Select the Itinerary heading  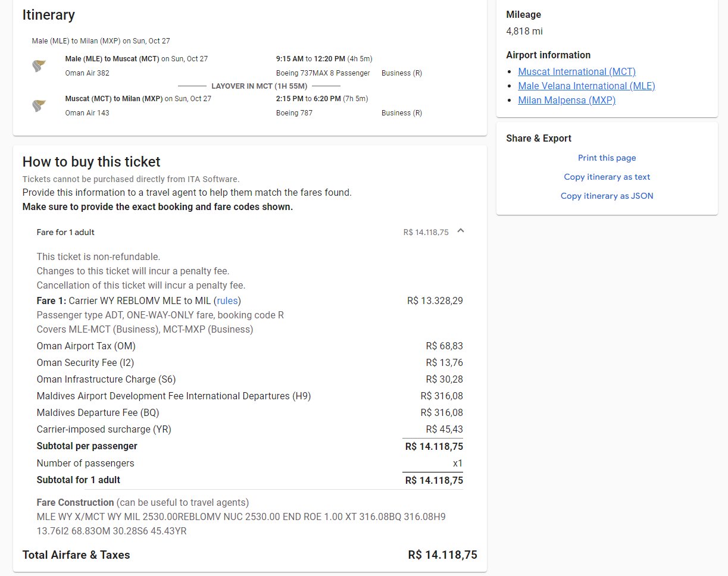(49, 15)
